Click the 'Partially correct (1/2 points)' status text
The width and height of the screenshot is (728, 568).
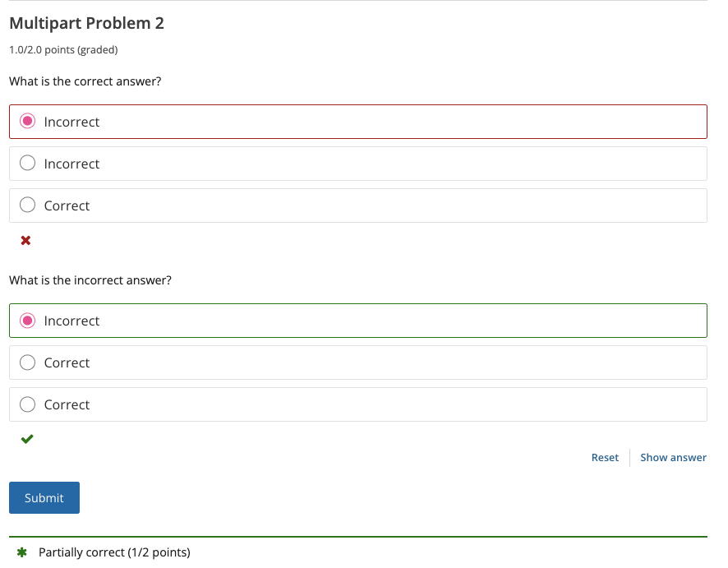[x=114, y=552]
